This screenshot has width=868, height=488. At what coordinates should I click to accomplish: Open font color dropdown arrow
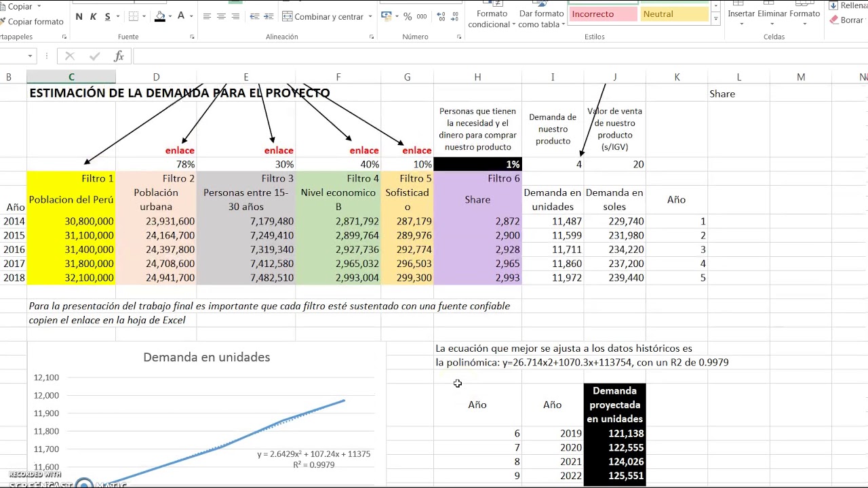pos(191,16)
